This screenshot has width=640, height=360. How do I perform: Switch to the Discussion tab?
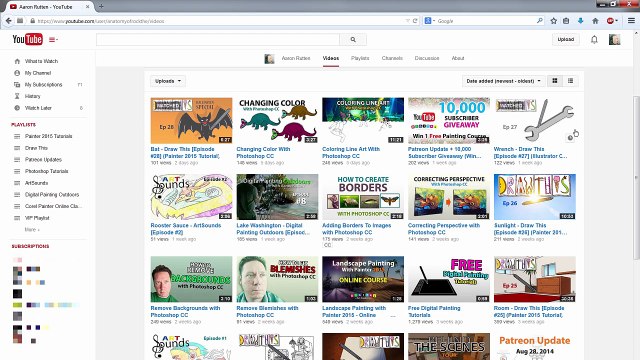pyautogui.click(x=427, y=58)
